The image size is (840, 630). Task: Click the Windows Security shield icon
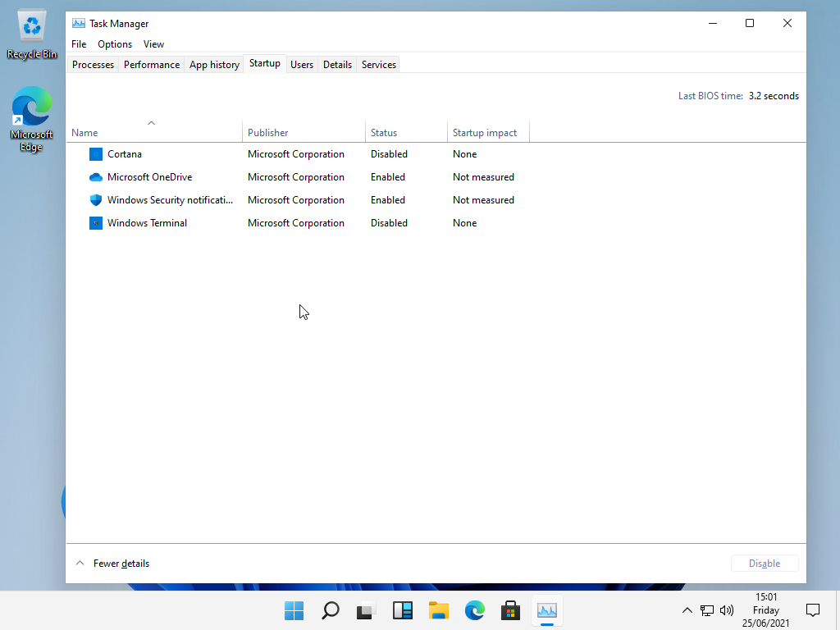tap(96, 200)
